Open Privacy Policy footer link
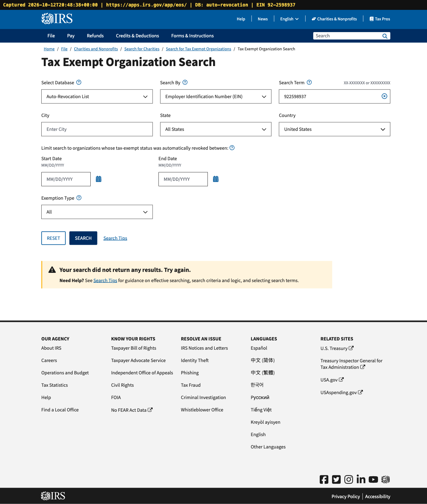The width and height of the screenshot is (427, 504). tap(346, 496)
